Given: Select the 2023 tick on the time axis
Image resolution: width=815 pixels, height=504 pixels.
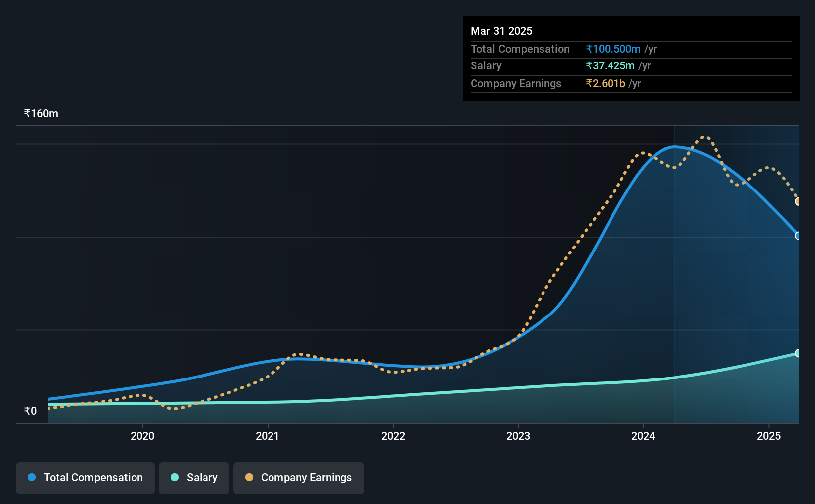Looking at the screenshot, I should pos(518,436).
